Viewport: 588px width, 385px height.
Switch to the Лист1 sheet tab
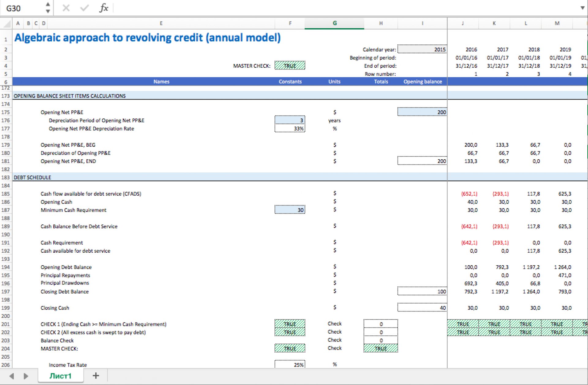click(x=61, y=376)
